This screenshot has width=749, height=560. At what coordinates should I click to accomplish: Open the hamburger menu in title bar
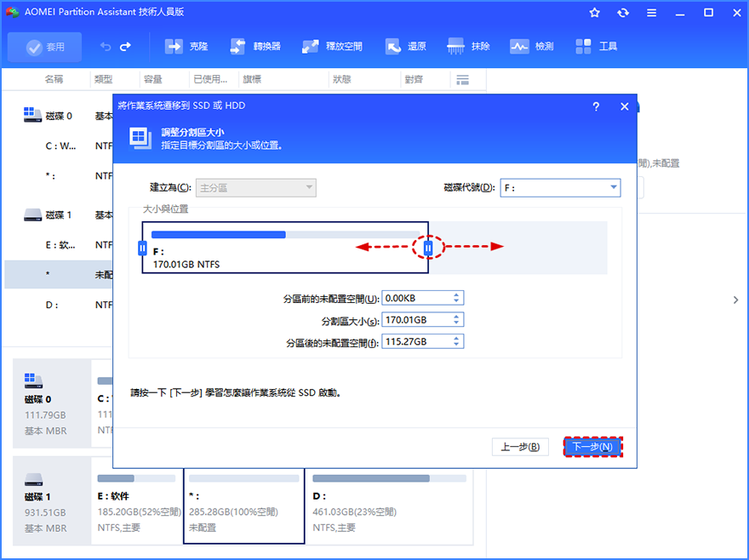(x=652, y=13)
